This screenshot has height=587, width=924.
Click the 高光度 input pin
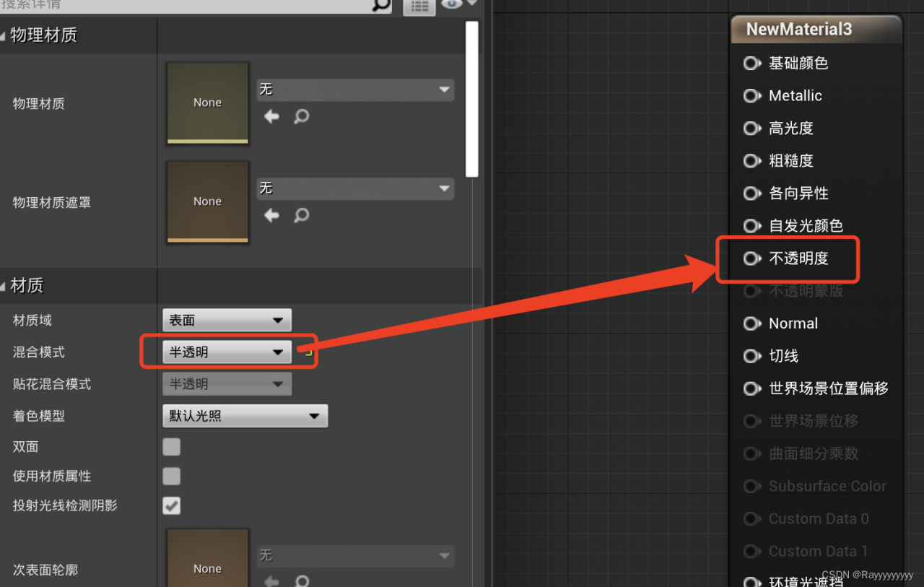(752, 129)
